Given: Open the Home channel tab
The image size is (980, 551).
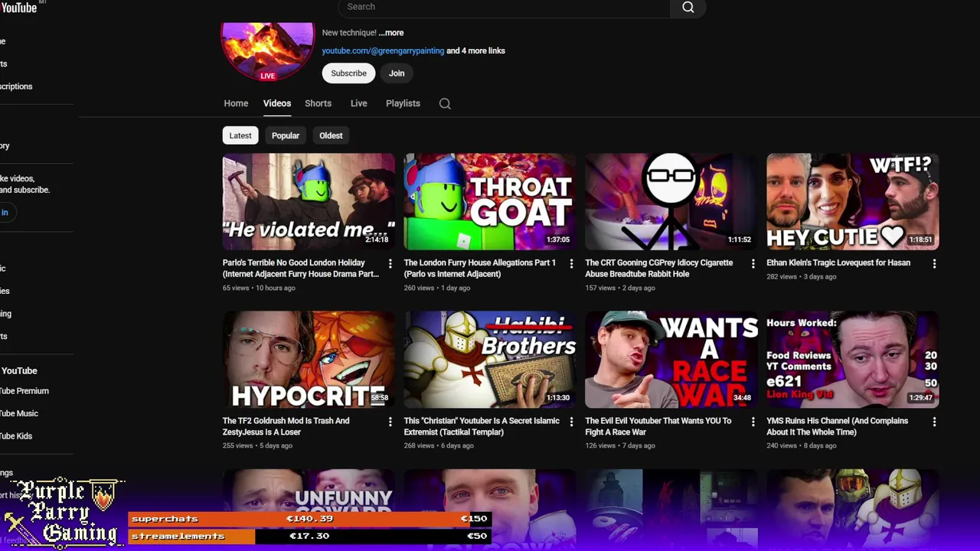Looking at the screenshot, I should (236, 103).
